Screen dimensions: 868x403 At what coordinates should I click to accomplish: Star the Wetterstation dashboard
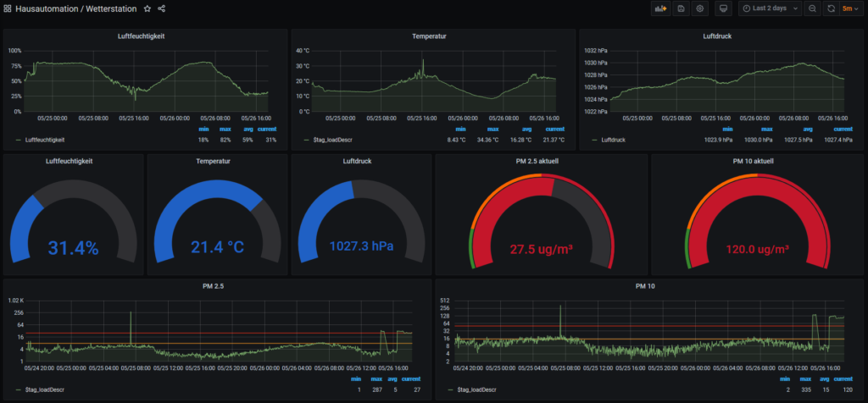click(147, 8)
